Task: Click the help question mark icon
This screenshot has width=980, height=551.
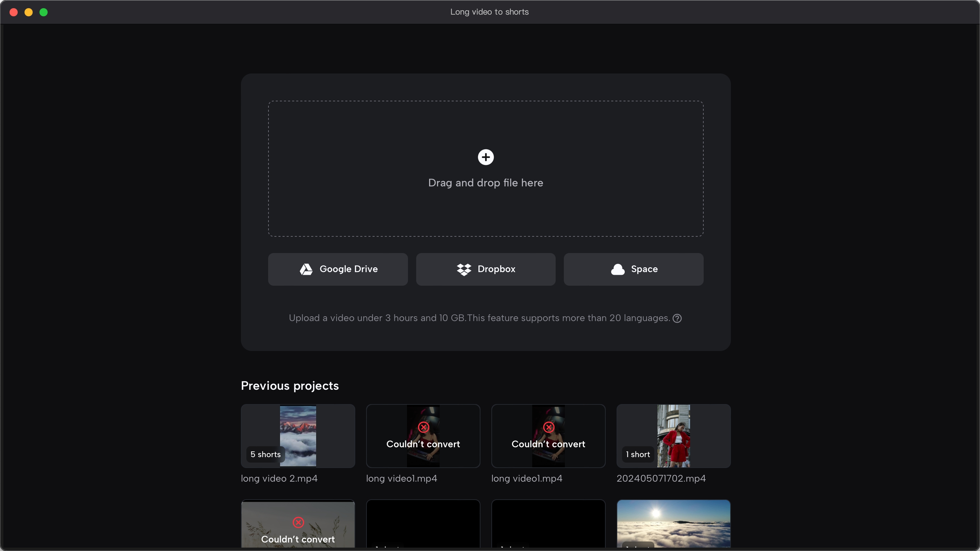Action: click(677, 318)
